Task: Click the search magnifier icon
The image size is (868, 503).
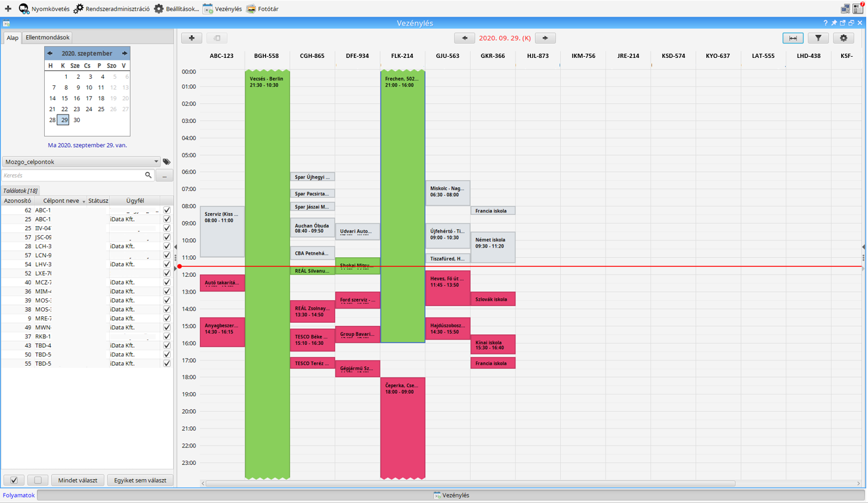Action: (x=148, y=175)
